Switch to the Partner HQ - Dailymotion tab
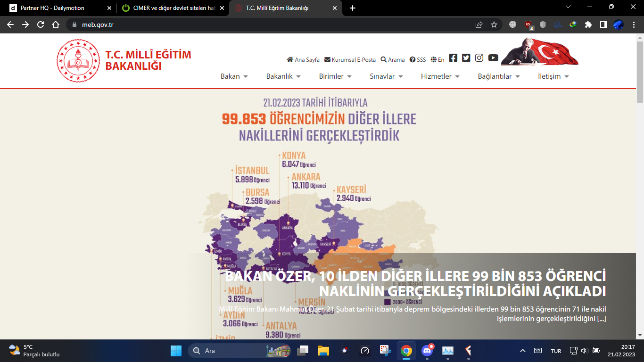Screen dimensions: 644x362 point(58,8)
